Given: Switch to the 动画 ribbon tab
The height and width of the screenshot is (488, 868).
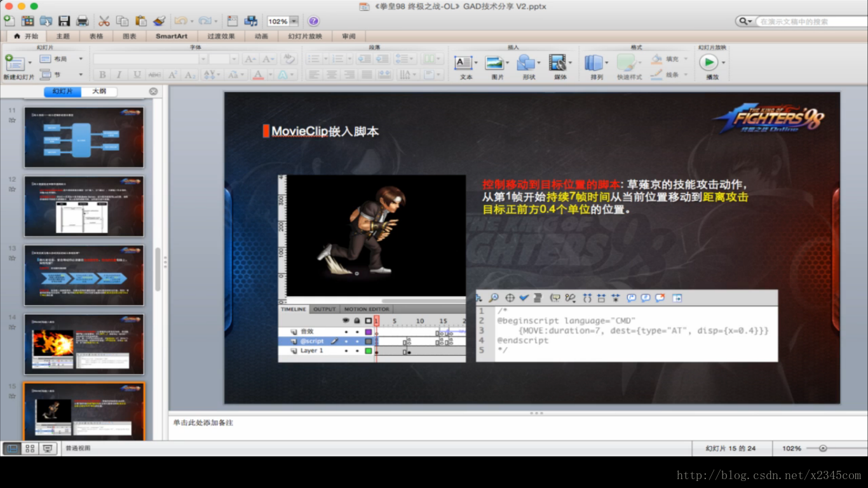Looking at the screenshot, I should (x=261, y=36).
